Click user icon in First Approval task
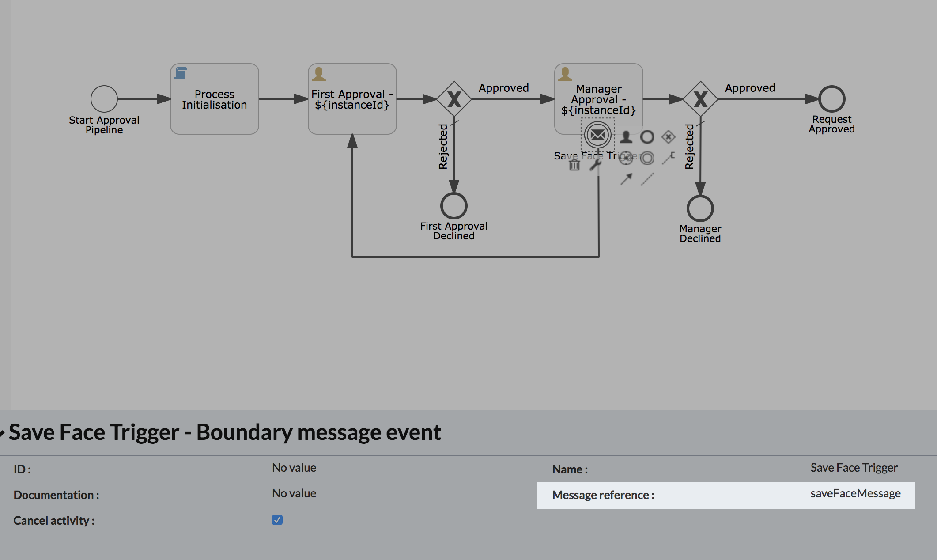The width and height of the screenshot is (937, 560). [x=318, y=74]
